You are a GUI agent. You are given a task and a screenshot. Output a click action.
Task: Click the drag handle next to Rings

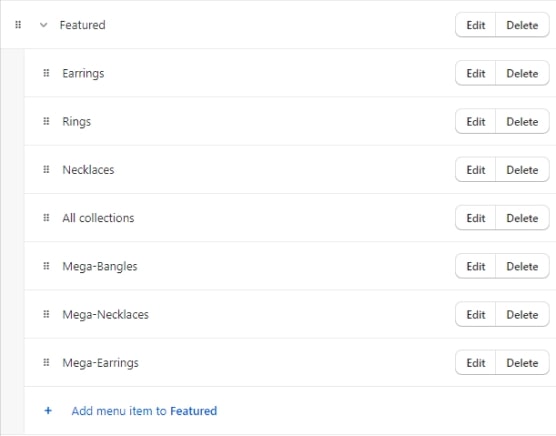[46, 121]
